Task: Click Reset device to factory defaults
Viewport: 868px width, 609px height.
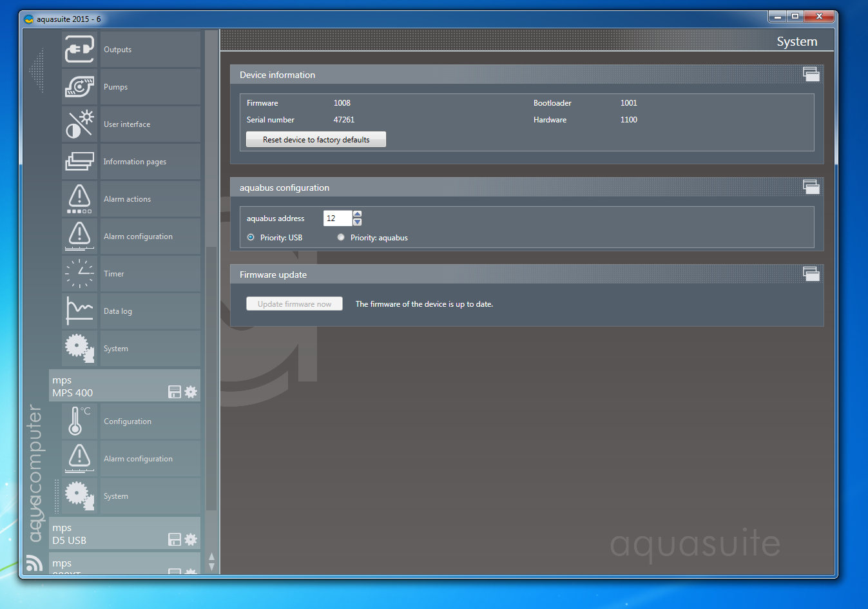Action: pos(316,140)
